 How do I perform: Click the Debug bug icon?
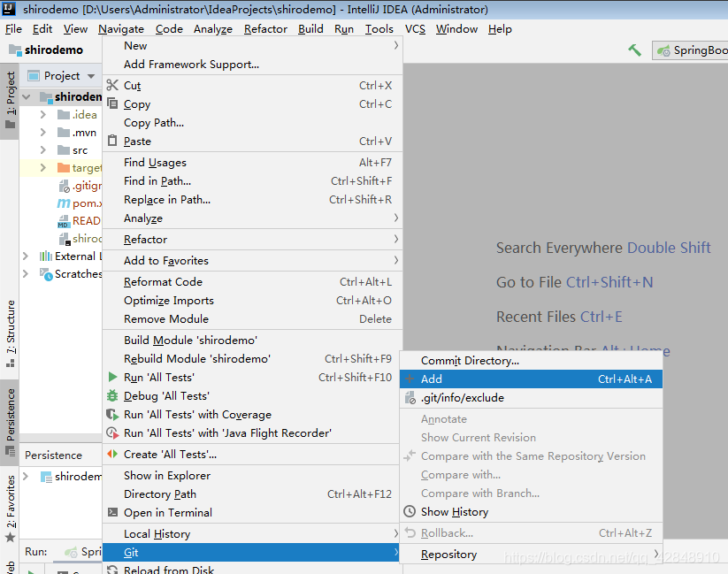[x=112, y=395]
